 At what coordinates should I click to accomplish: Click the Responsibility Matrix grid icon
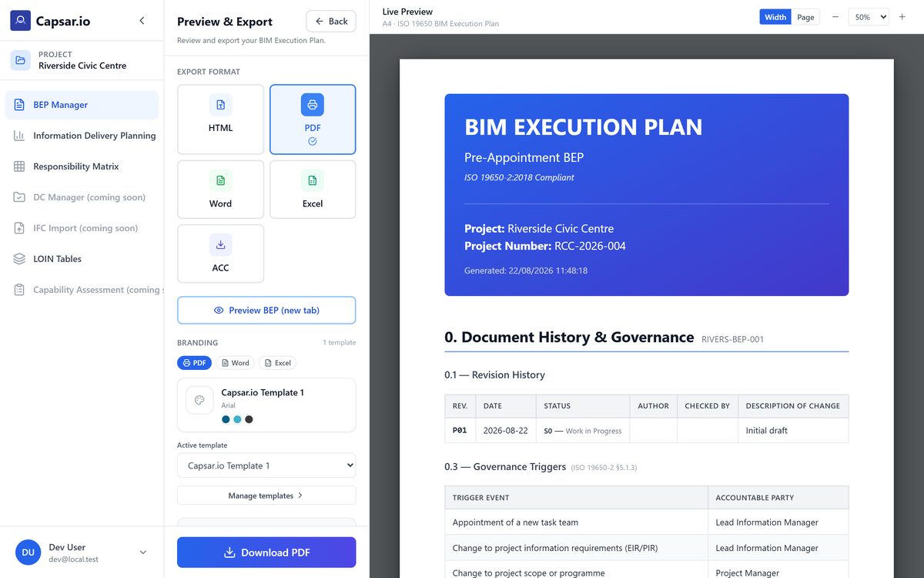pyautogui.click(x=19, y=166)
